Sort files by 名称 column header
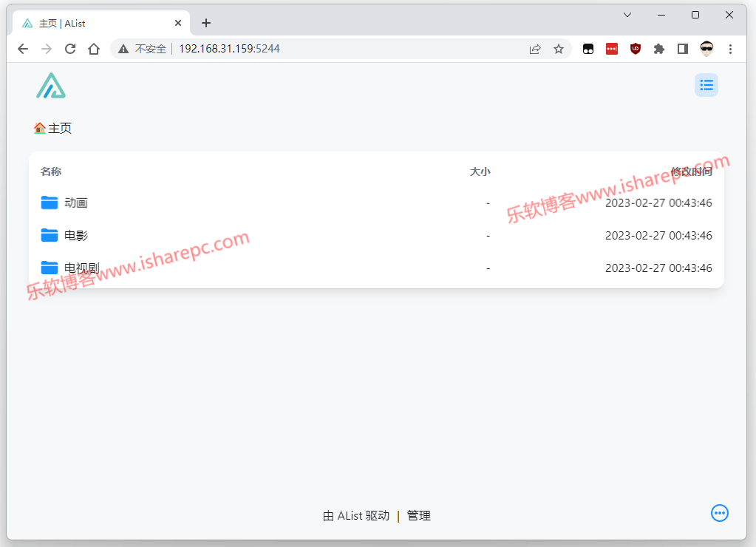756x547 pixels. point(51,171)
